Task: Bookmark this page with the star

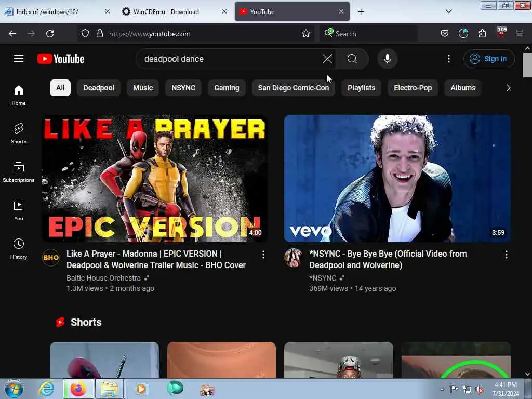Action: (305, 34)
